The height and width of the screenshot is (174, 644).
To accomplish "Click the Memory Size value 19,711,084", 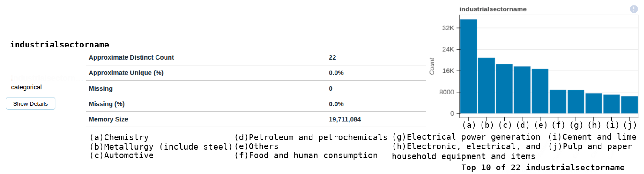I will point(344,119).
